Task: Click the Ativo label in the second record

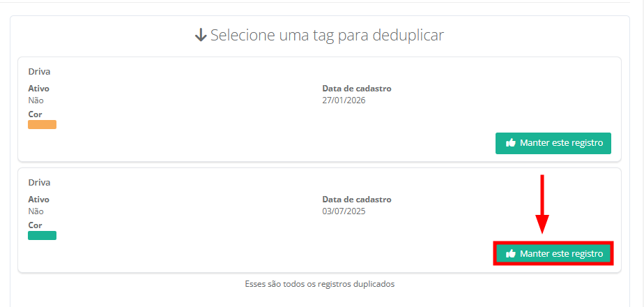Action: [38, 200]
